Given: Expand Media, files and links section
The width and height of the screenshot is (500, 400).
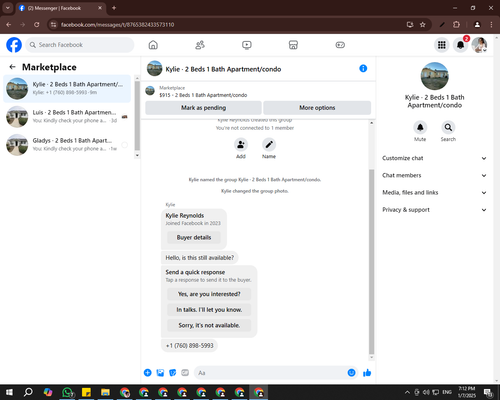Looking at the screenshot, I should 434,193.
